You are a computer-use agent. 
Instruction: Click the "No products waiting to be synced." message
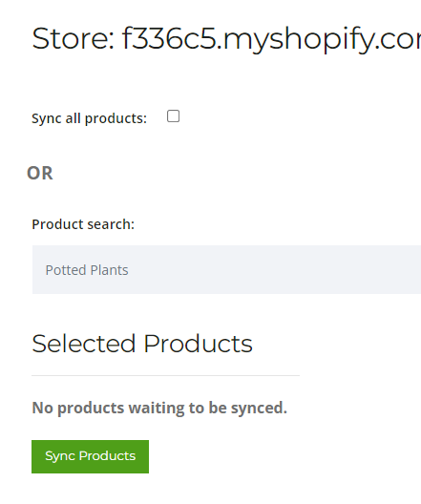click(159, 408)
